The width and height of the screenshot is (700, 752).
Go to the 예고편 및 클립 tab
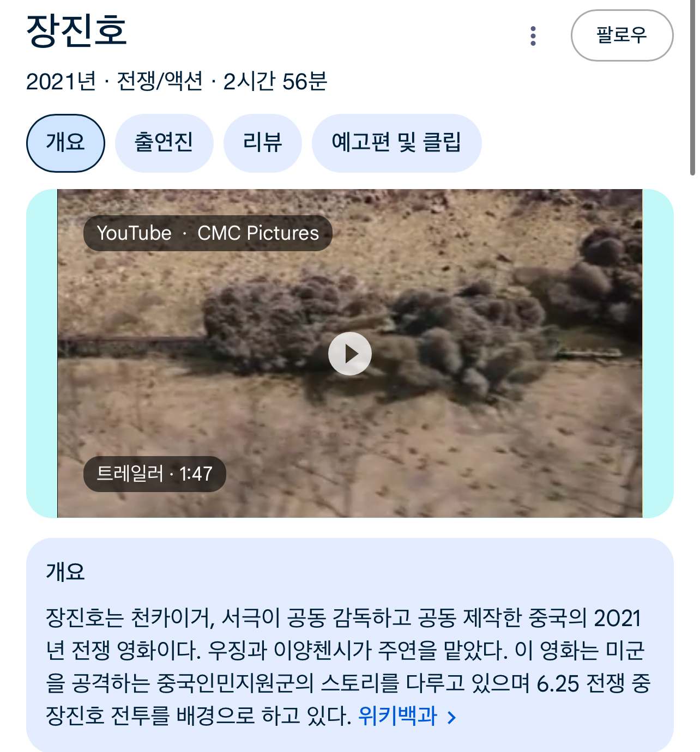coord(396,143)
